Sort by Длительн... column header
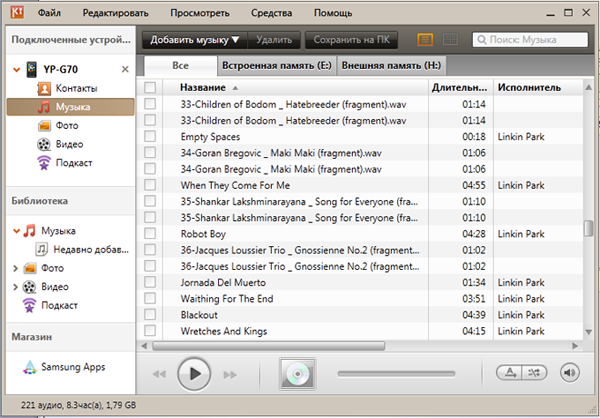 click(x=460, y=88)
